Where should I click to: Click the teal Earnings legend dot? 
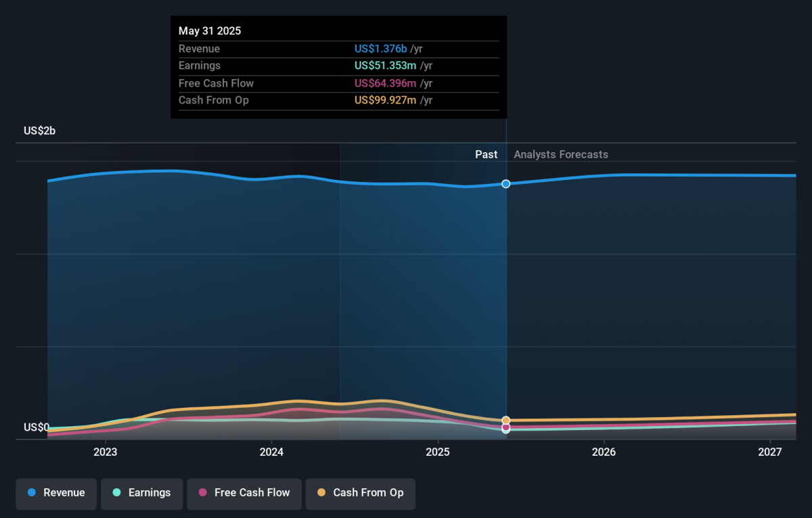tap(116, 493)
